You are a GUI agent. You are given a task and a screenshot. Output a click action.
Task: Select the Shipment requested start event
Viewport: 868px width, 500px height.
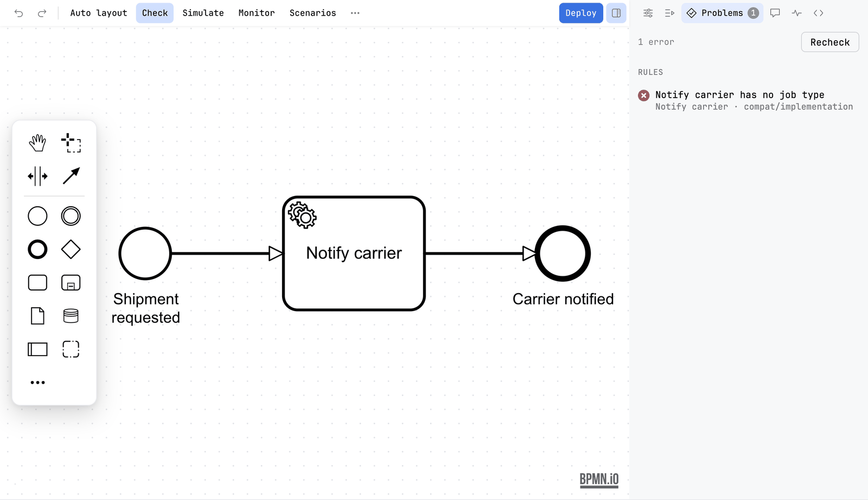145,254
